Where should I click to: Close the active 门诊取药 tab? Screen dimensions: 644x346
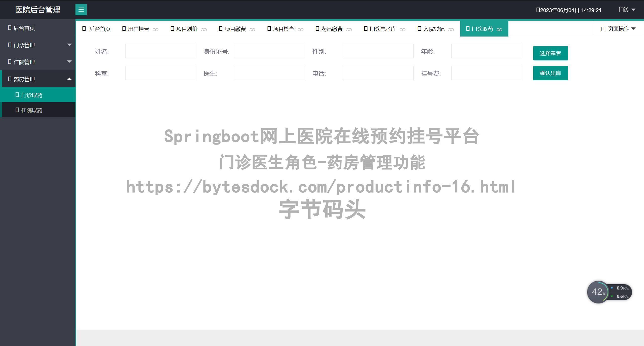[499, 29]
